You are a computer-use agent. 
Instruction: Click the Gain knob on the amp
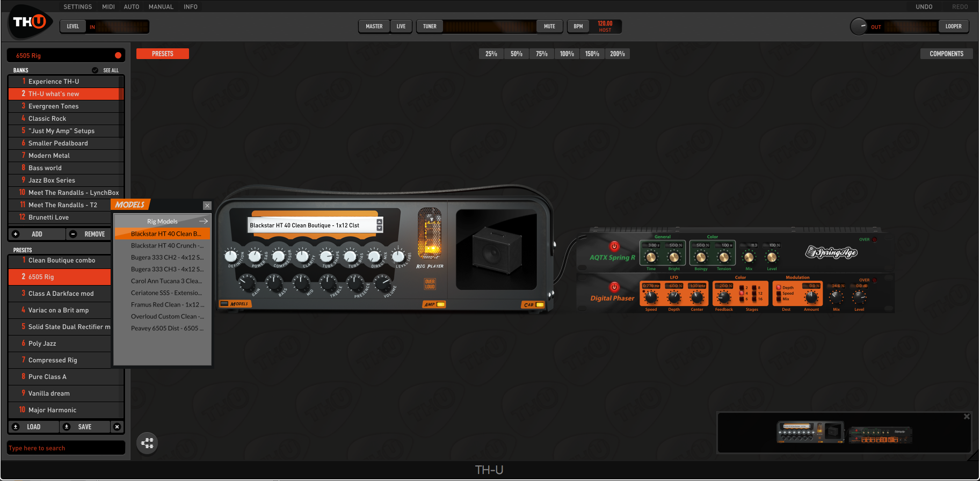click(x=248, y=281)
